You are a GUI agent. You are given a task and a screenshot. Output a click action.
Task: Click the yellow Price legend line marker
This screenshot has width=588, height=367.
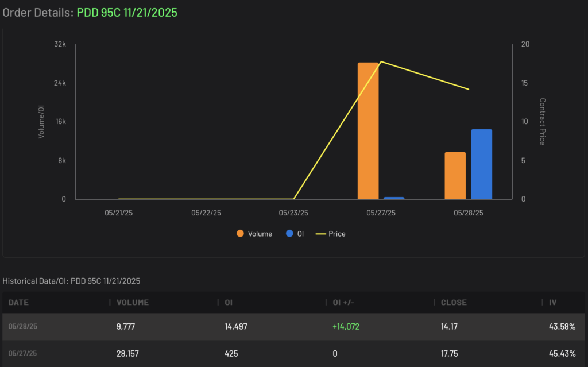pos(320,234)
